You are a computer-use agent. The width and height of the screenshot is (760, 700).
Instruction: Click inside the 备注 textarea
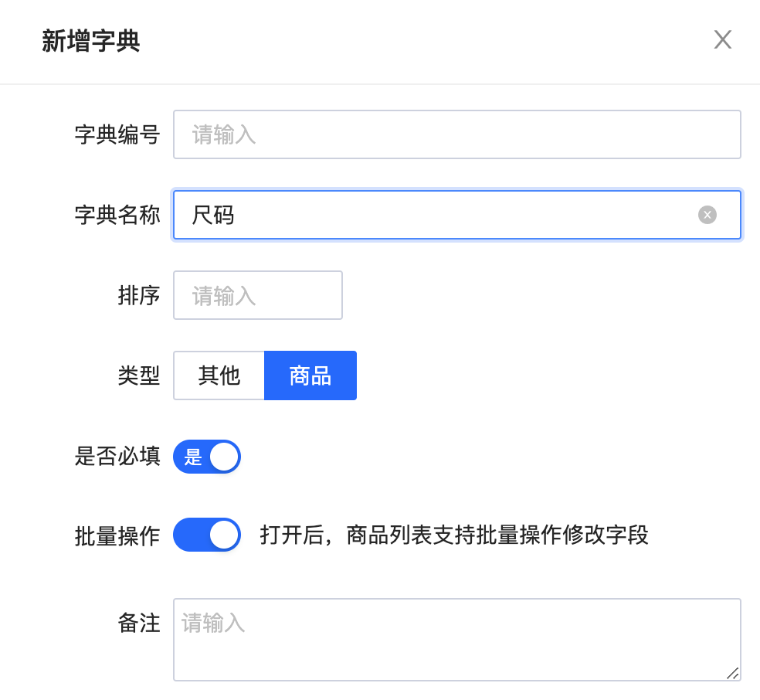[456, 639]
